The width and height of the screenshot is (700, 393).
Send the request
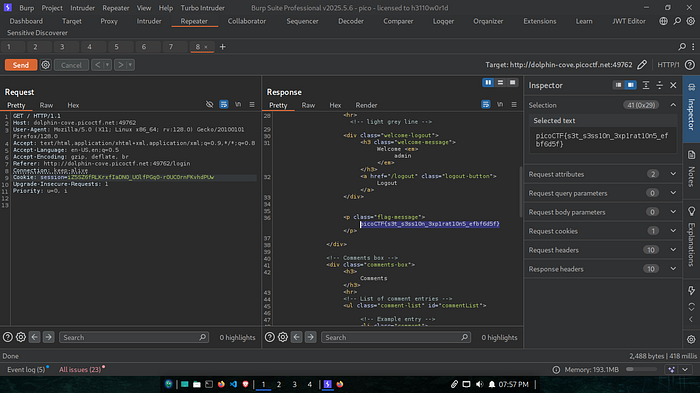[x=21, y=65]
